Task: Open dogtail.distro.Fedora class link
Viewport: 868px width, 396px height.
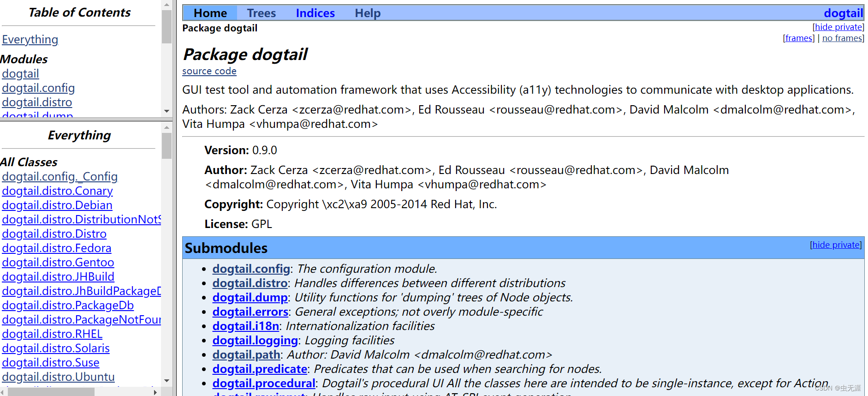Action: (57, 248)
